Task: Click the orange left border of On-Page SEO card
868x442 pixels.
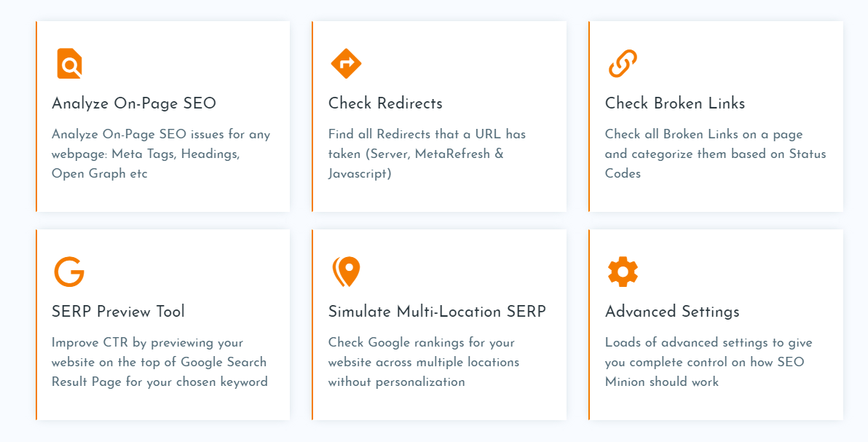Action: tap(36, 117)
